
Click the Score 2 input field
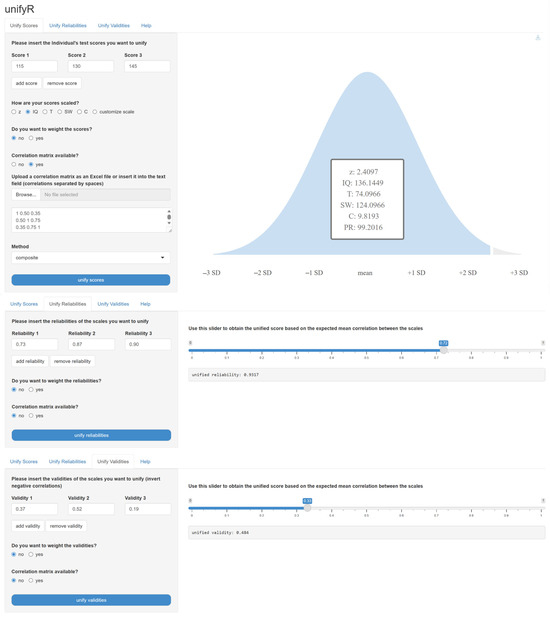(91, 66)
